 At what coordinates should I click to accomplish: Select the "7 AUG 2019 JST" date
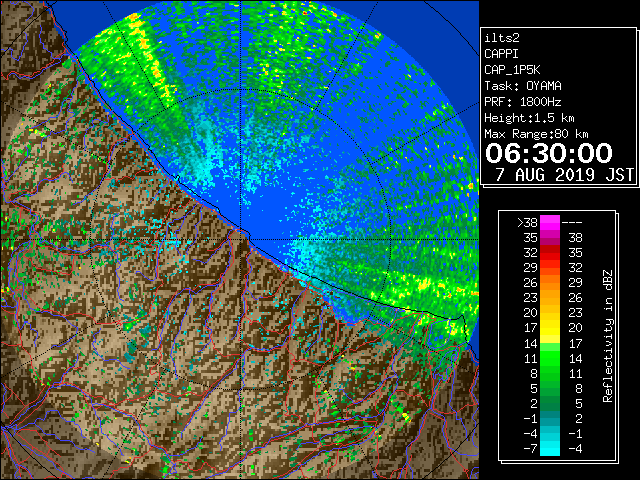pyautogui.click(x=564, y=175)
